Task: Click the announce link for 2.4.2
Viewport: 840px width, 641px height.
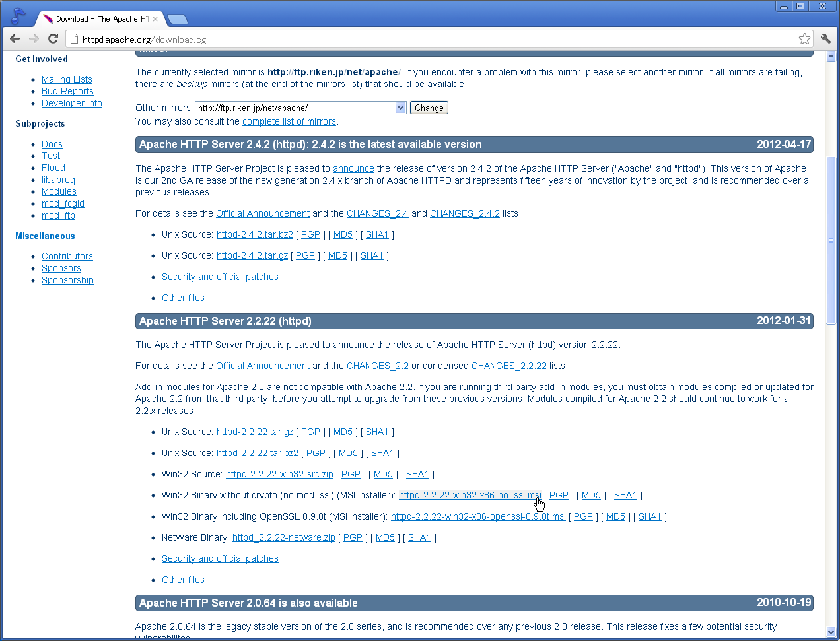Action: pyautogui.click(x=353, y=168)
